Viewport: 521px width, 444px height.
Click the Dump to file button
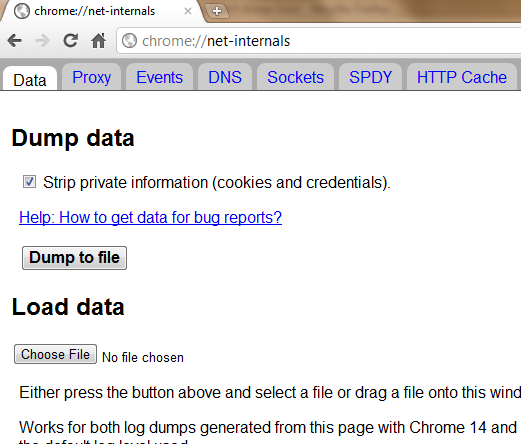point(74,258)
